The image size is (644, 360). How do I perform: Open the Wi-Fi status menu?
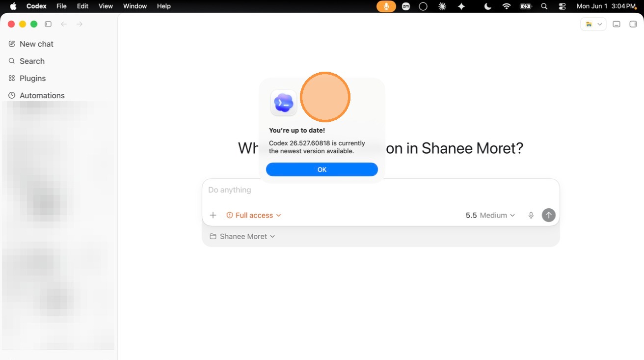[x=507, y=6]
